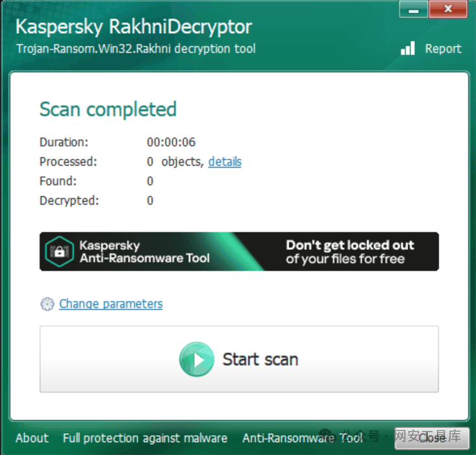Click the padlock hexagon icon in the banner

[60, 251]
